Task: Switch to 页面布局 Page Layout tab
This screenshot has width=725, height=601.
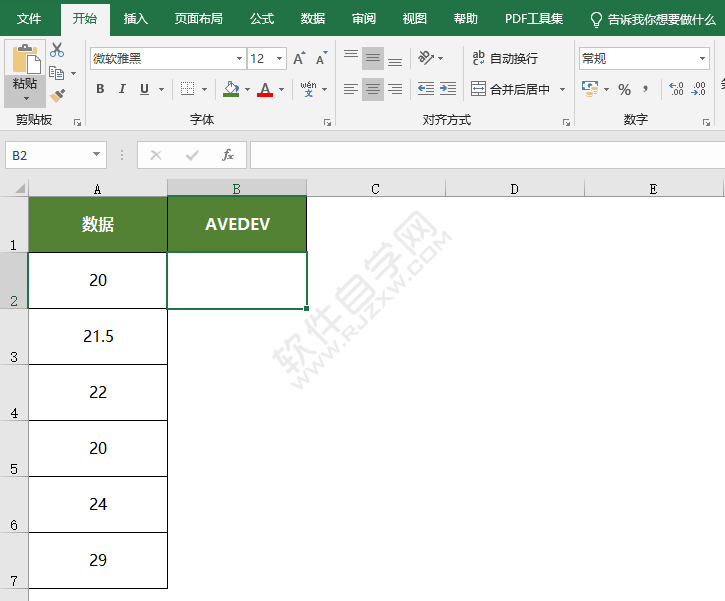Action: click(x=198, y=18)
